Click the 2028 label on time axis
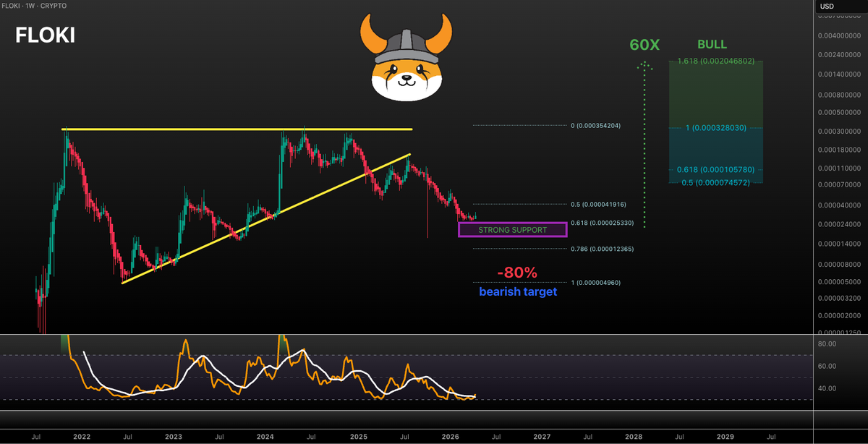Viewport: 868px width, 444px height. [633, 437]
